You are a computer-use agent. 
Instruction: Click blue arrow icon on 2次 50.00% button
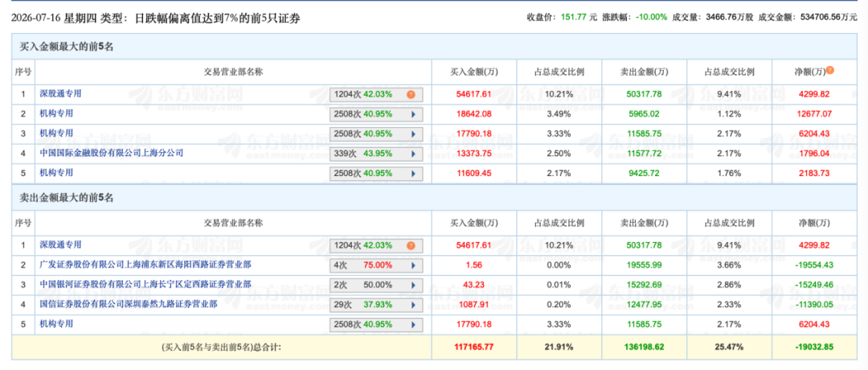[413, 285]
